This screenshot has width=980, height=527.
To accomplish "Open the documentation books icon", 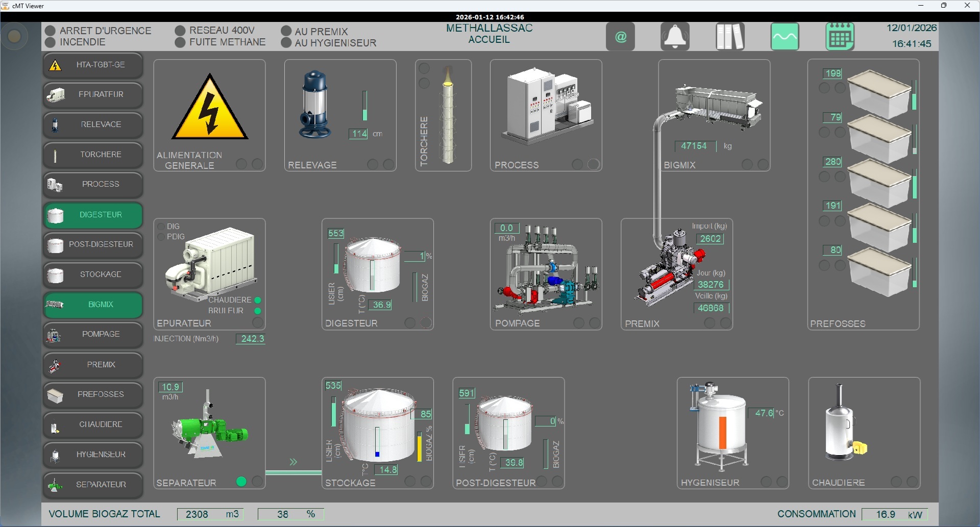I will click(x=730, y=37).
